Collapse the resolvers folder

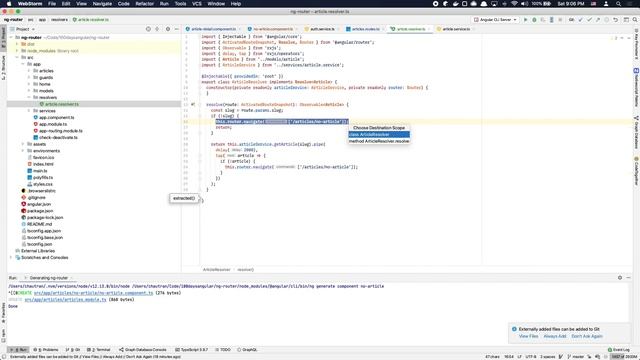[29, 97]
